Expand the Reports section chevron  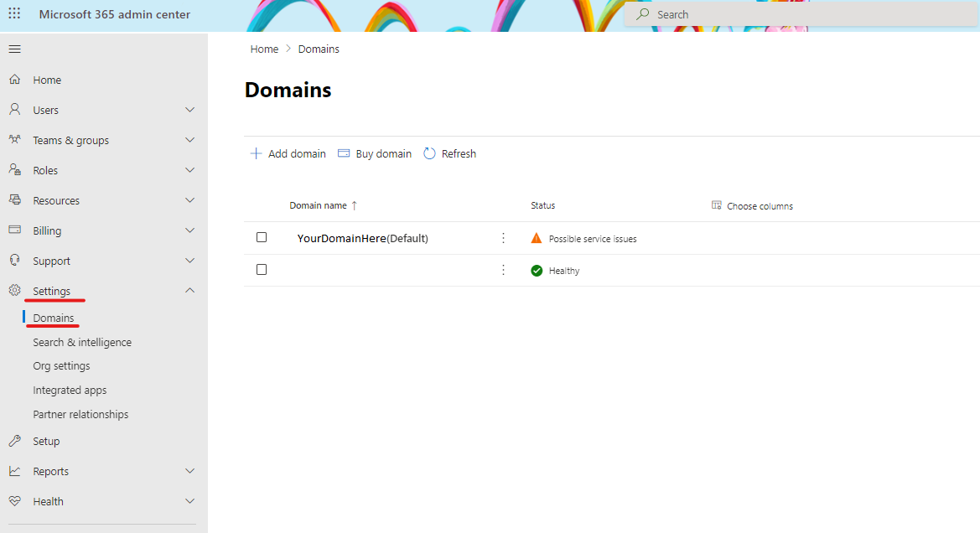tap(190, 471)
